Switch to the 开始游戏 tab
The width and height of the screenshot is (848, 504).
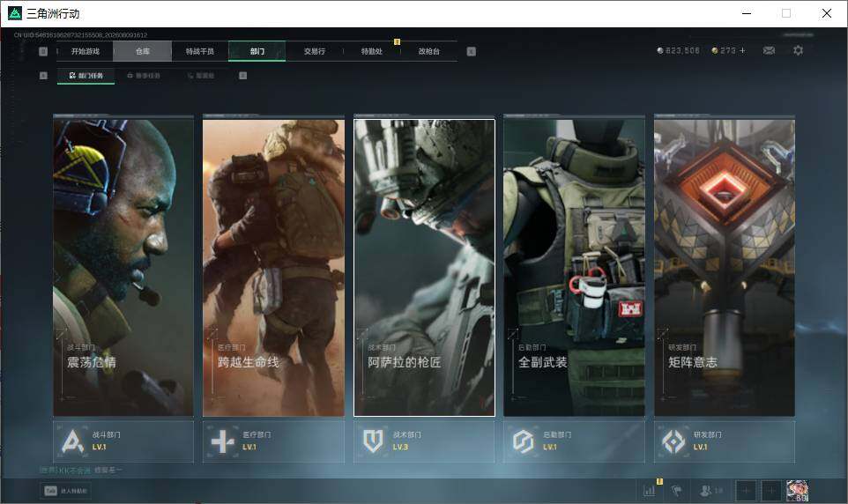[x=86, y=51]
